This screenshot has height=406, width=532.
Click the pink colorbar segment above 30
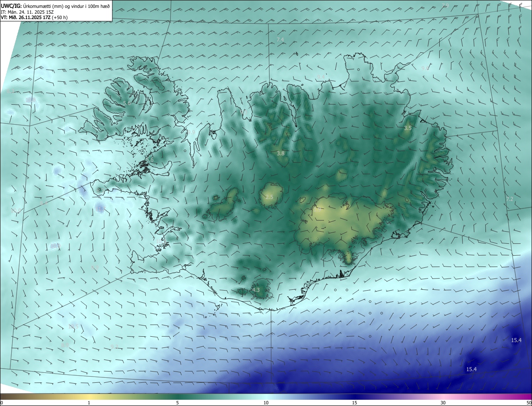[443, 396]
